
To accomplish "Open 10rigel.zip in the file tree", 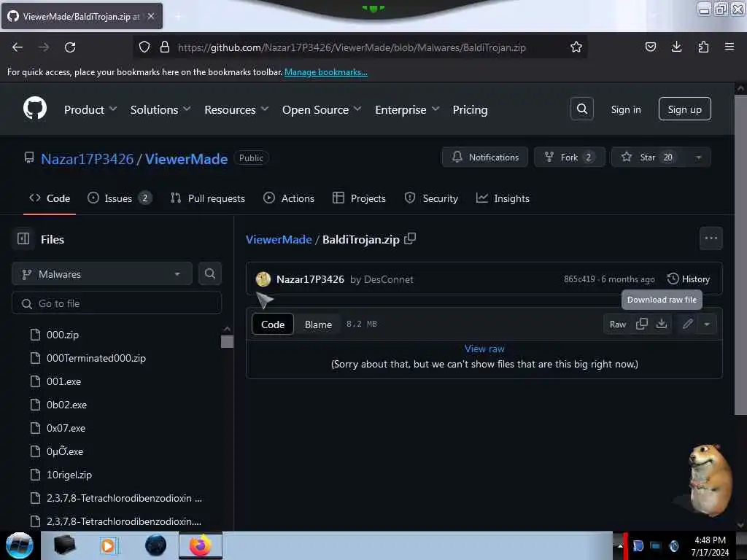I will pyautogui.click(x=69, y=475).
